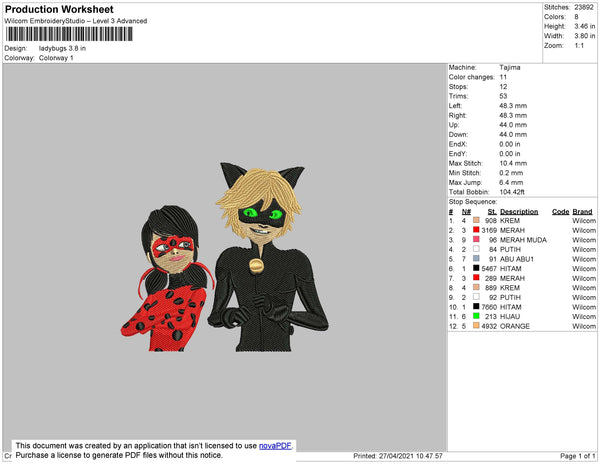
Task: Click the 'Colorway 1' value
Action: (56, 58)
